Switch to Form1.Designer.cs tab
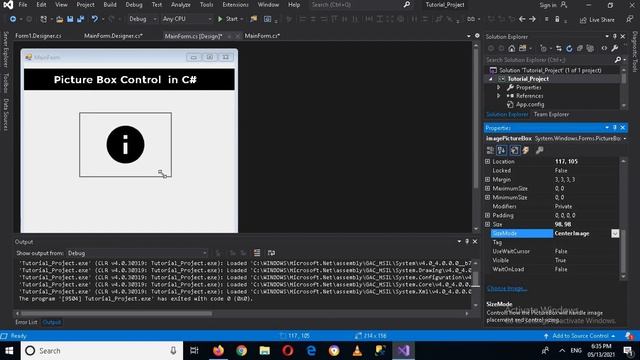640x360 pixels. click(38, 36)
